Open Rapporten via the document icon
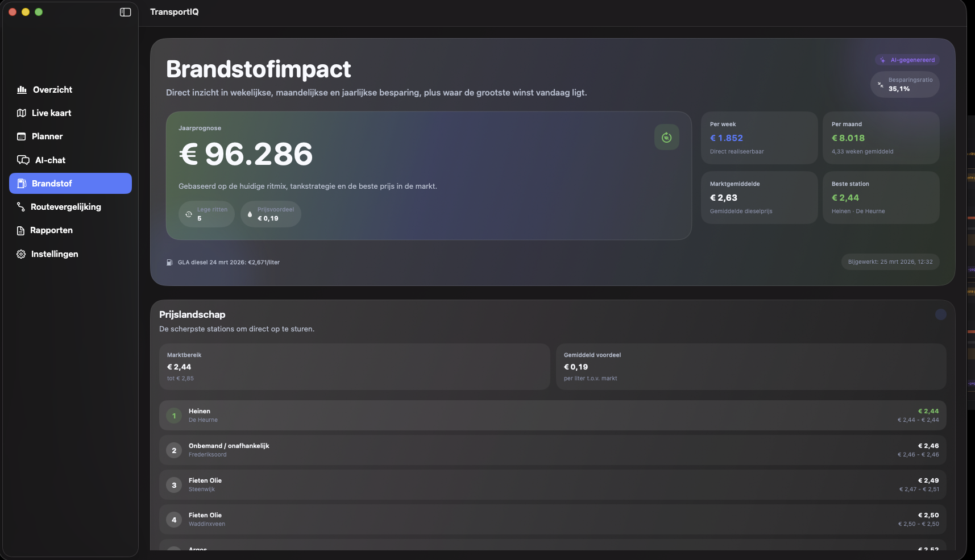This screenshot has height=560, width=975. [x=22, y=230]
